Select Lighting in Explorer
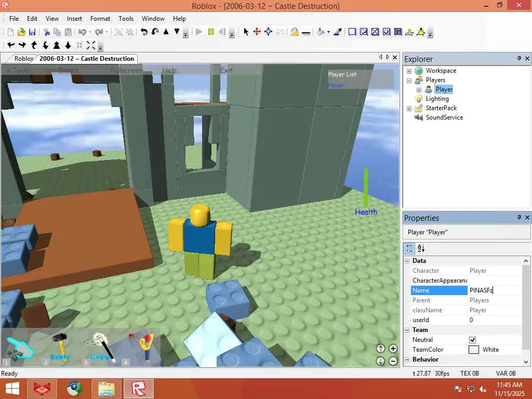The width and height of the screenshot is (532, 399). pyautogui.click(x=437, y=99)
